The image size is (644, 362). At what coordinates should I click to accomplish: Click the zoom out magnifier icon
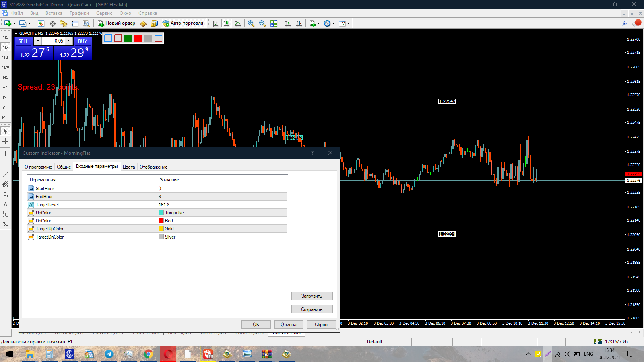(262, 23)
